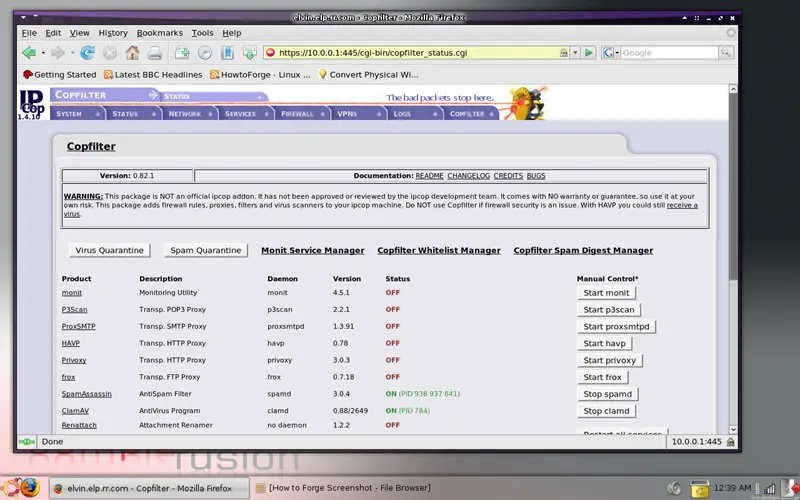
Task: Open the volume control in system tray
Action: [674, 488]
